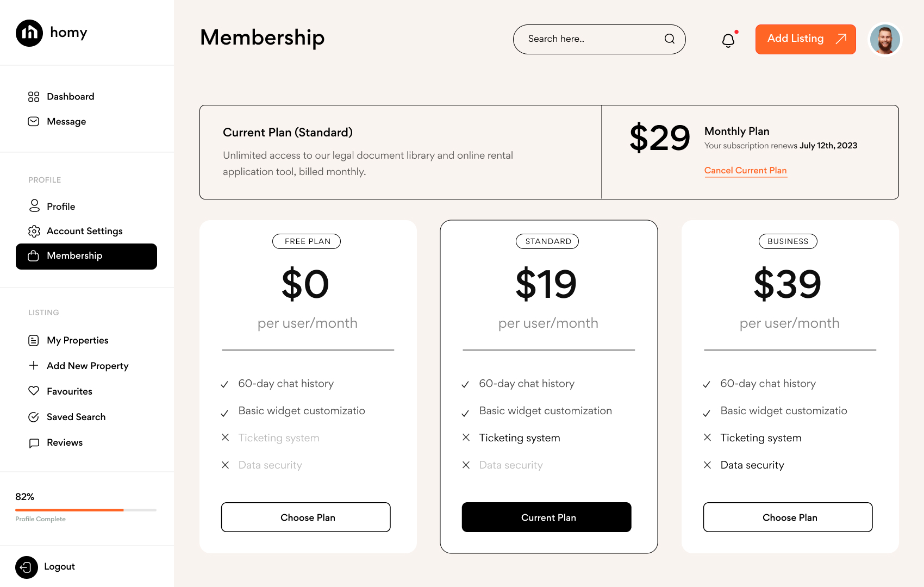Select Add New Property menu item
The width and height of the screenshot is (924, 587).
tap(87, 366)
